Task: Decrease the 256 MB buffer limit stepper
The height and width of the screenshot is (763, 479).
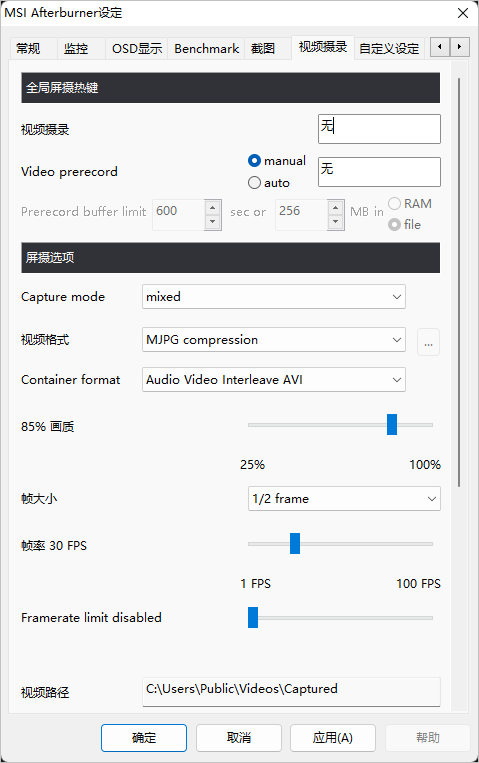Action: 335,222
